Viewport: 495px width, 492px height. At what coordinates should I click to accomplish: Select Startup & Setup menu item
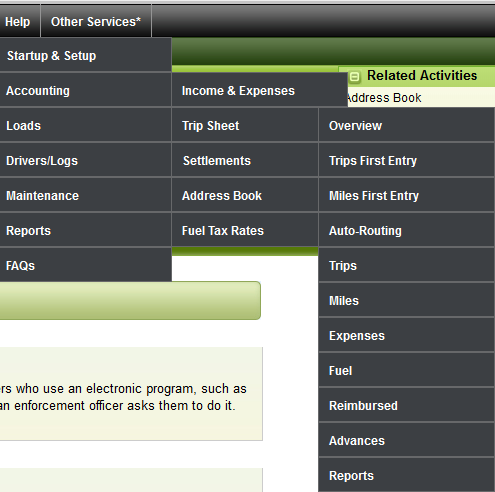(x=86, y=55)
